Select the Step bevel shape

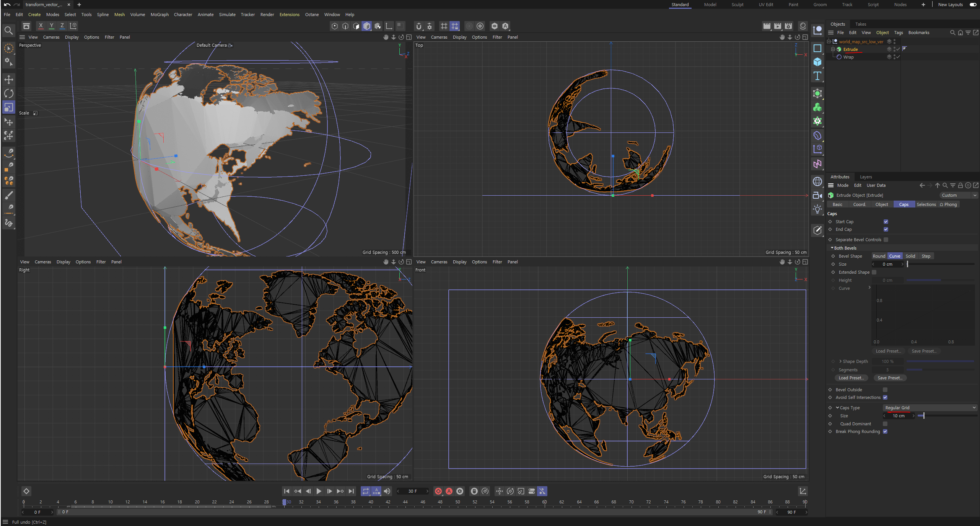coord(926,256)
